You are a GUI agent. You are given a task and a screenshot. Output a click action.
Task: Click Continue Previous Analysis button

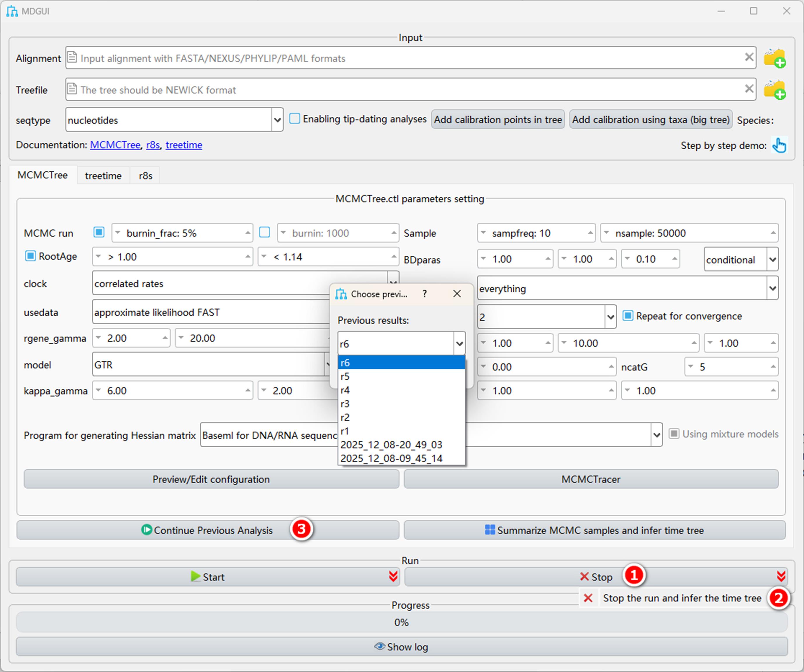[207, 530]
